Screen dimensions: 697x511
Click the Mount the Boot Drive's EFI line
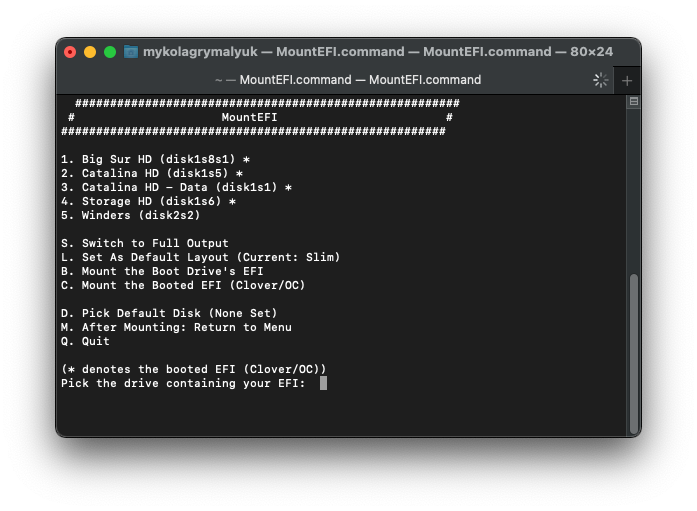162,271
